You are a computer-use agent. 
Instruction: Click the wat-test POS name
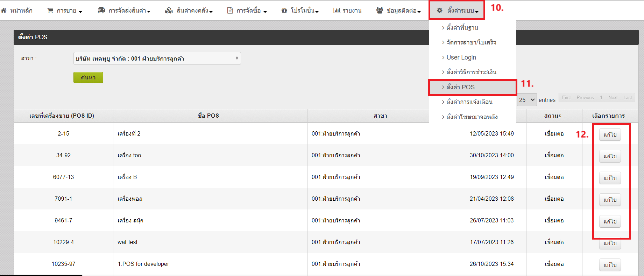coord(128,242)
